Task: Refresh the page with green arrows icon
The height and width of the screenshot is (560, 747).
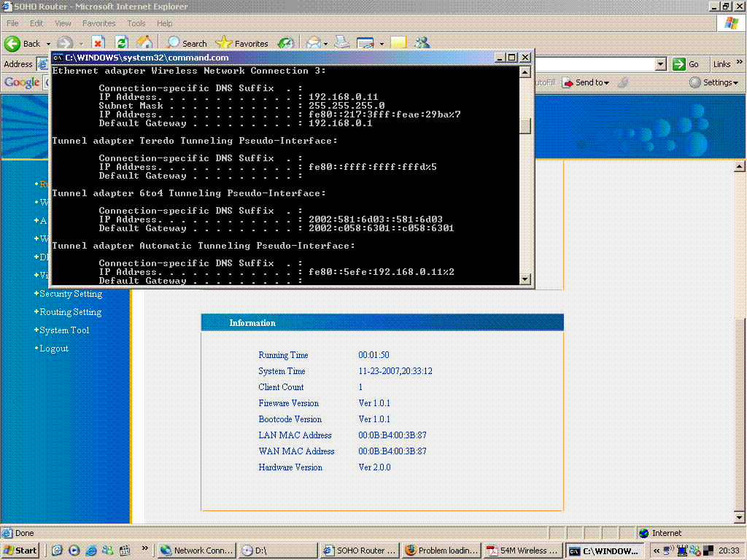Action: (x=122, y=43)
